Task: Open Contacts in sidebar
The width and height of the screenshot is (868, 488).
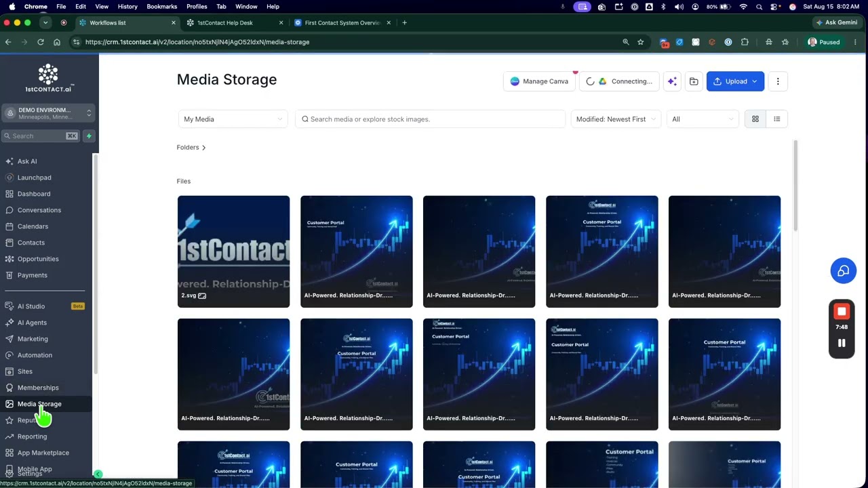Action: click(31, 243)
